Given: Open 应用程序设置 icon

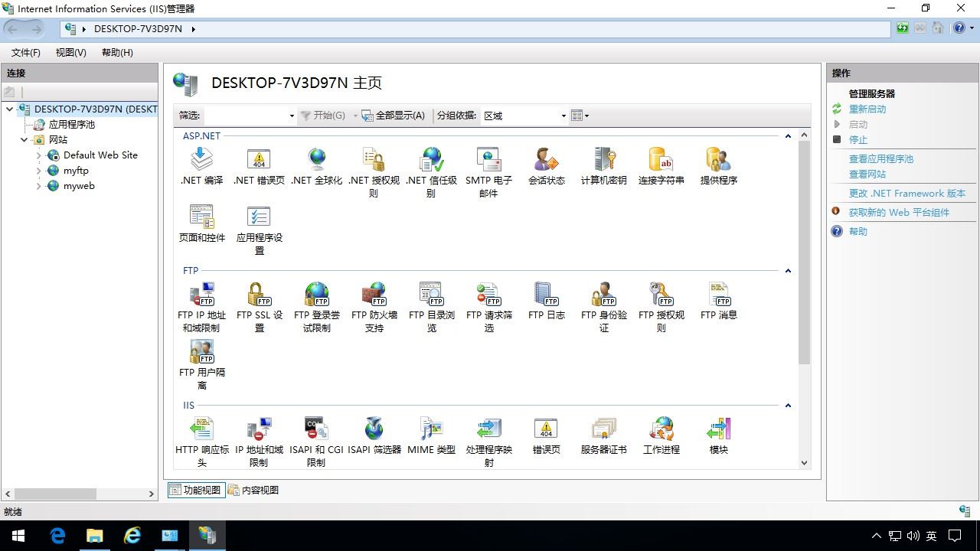Looking at the screenshot, I should [259, 230].
